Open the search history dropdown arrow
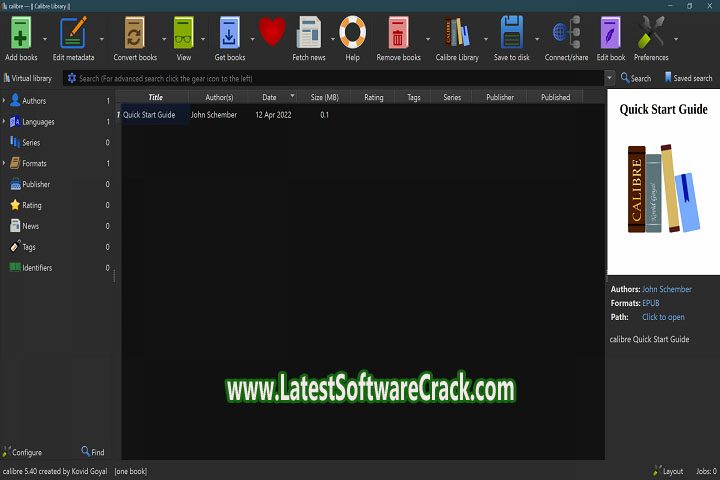 (x=610, y=78)
